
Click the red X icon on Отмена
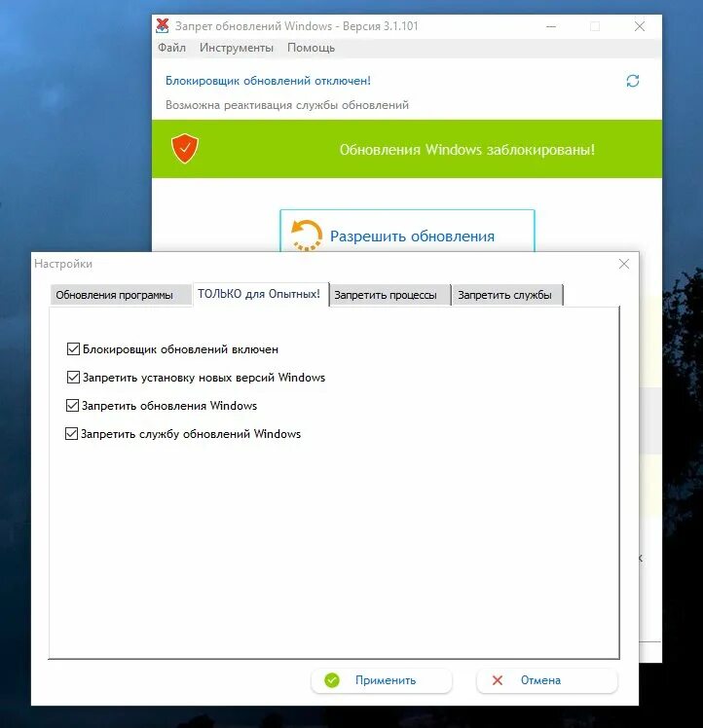(498, 680)
